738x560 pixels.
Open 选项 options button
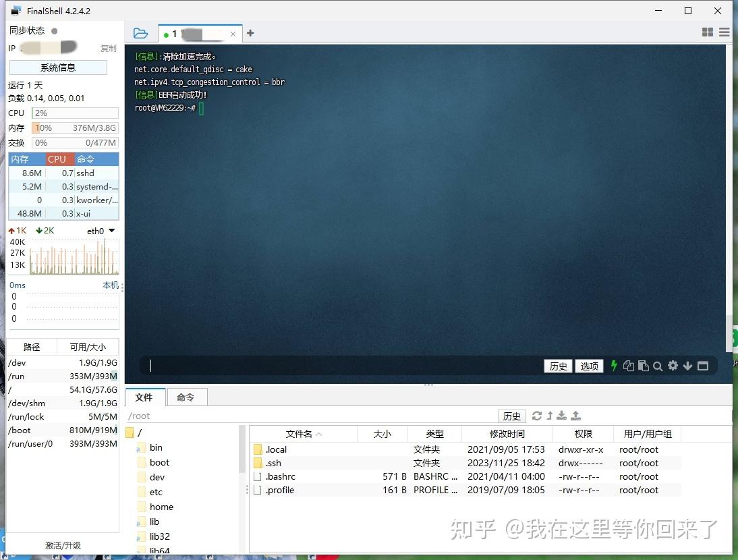pyautogui.click(x=590, y=366)
